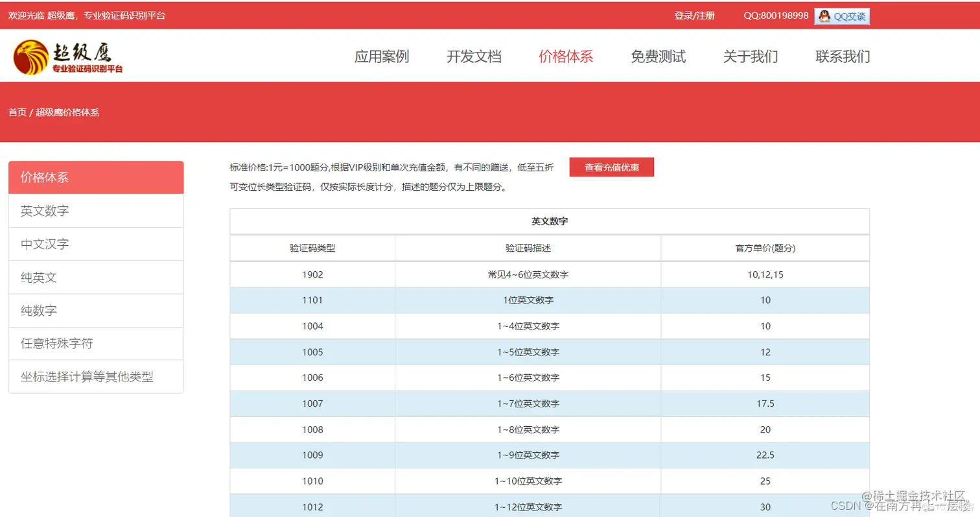This screenshot has width=980, height=517.
Task: Click type code 1010 cell
Action: click(x=312, y=481)
